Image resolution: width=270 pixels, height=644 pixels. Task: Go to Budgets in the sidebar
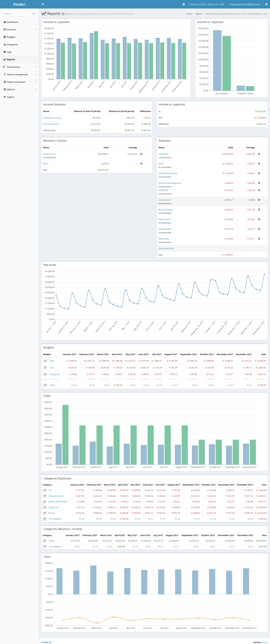[11, 37]
